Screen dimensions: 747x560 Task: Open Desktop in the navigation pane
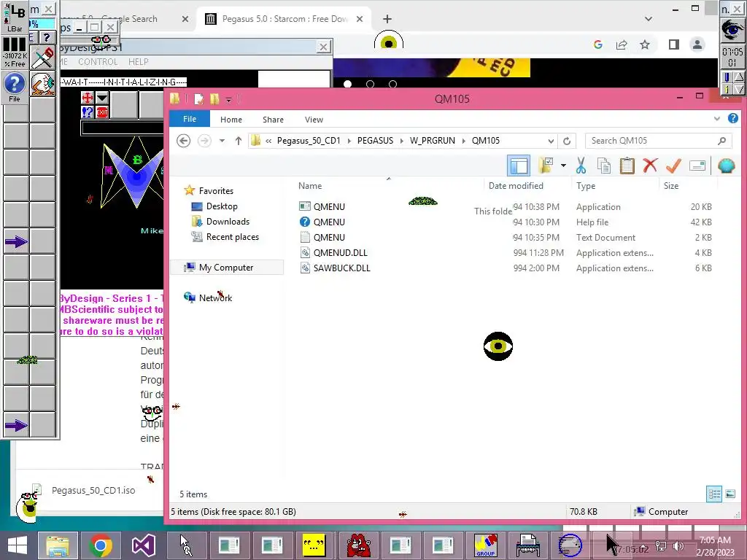(x=222, y=206)
